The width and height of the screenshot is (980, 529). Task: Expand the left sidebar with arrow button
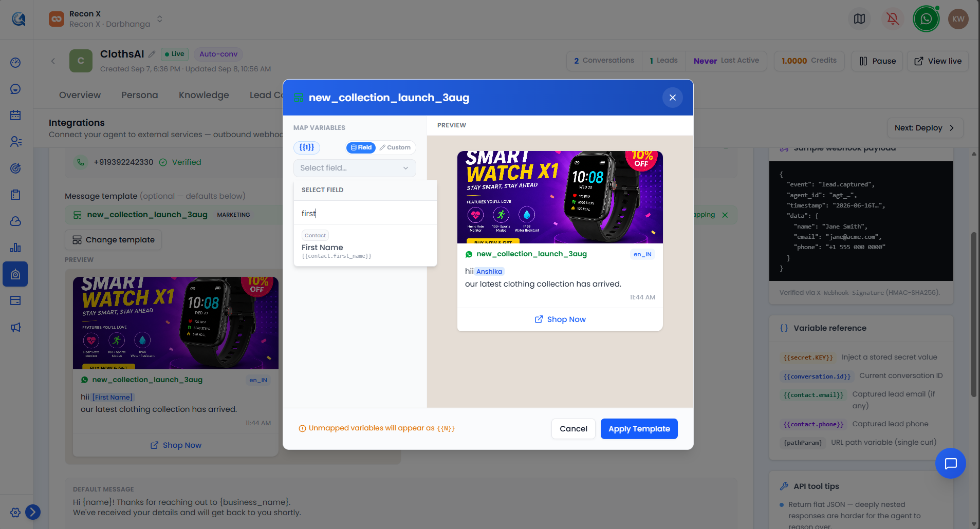pos(33,512)
